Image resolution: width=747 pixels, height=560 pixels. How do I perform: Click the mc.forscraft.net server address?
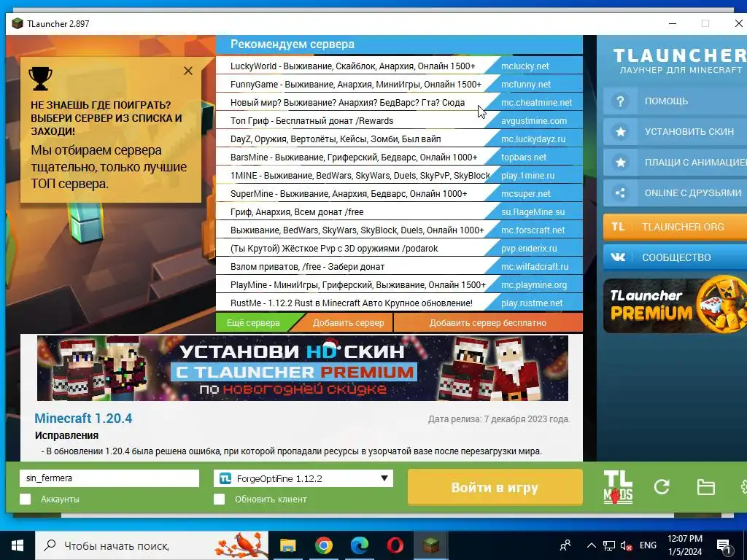tap(533, 230)
